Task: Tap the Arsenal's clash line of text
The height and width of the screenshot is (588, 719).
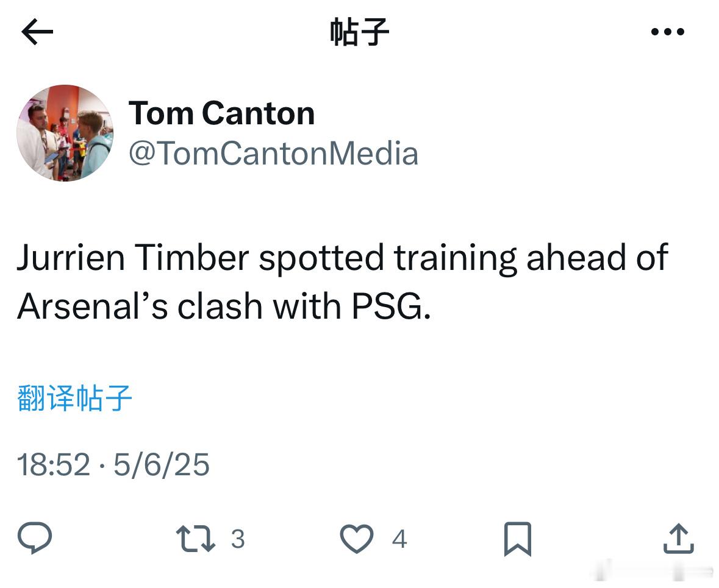Action: [x=224, y=306]
